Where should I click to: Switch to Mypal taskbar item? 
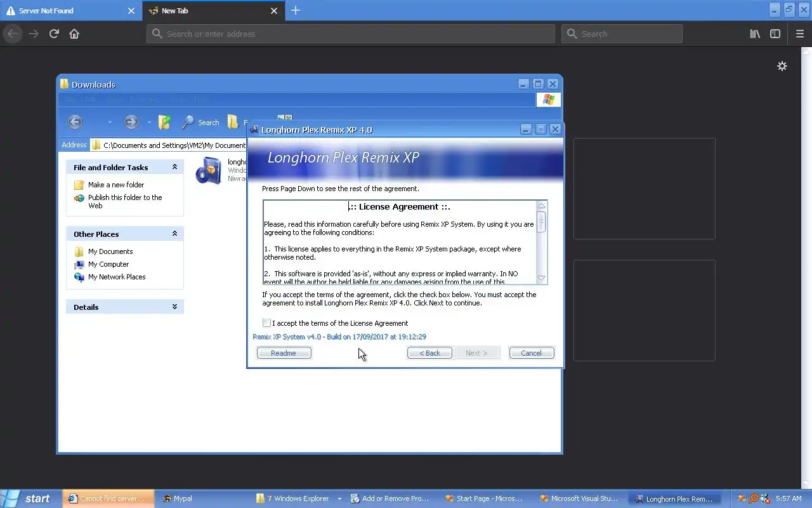coord(203,498)
